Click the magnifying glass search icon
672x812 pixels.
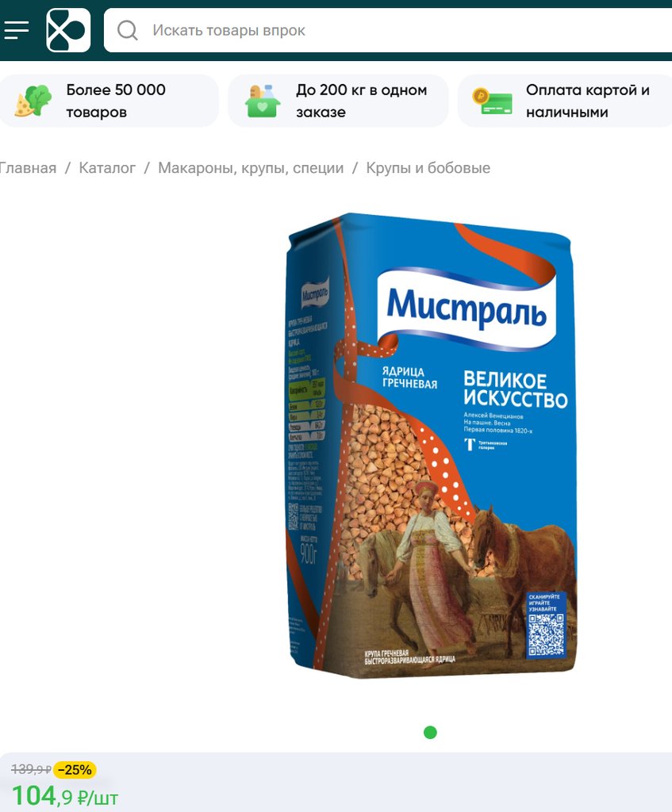pyautogui.click(x=128, y=30)
